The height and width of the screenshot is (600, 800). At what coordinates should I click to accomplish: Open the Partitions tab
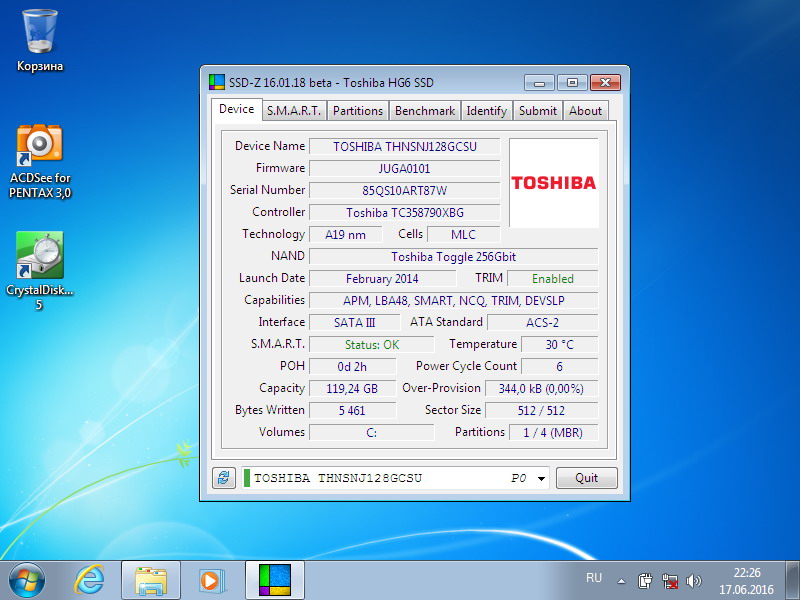pos(358,111)
